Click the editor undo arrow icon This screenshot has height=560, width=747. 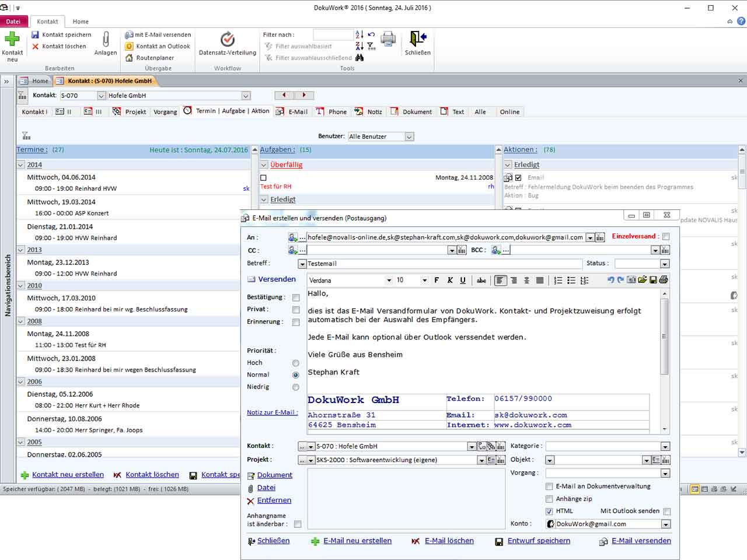pos(610,280)
